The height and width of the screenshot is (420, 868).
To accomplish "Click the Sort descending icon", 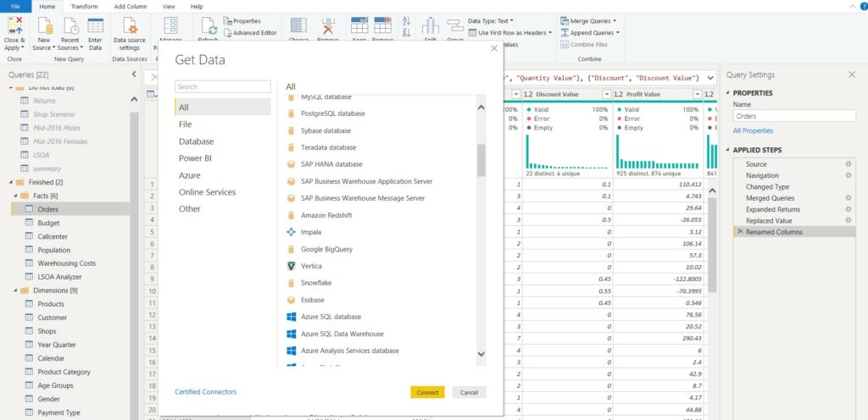I will [406, 33].
